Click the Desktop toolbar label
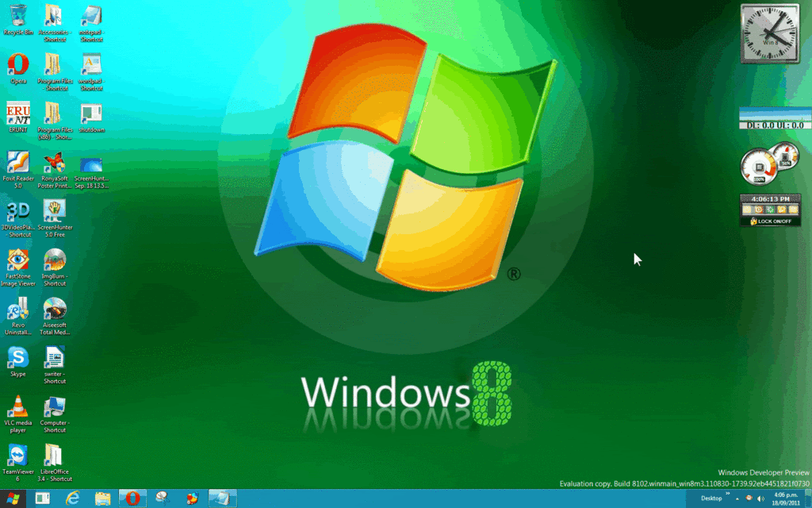This screenshot has height=508, width=812. pyautogui.click(x=711, y=498)
